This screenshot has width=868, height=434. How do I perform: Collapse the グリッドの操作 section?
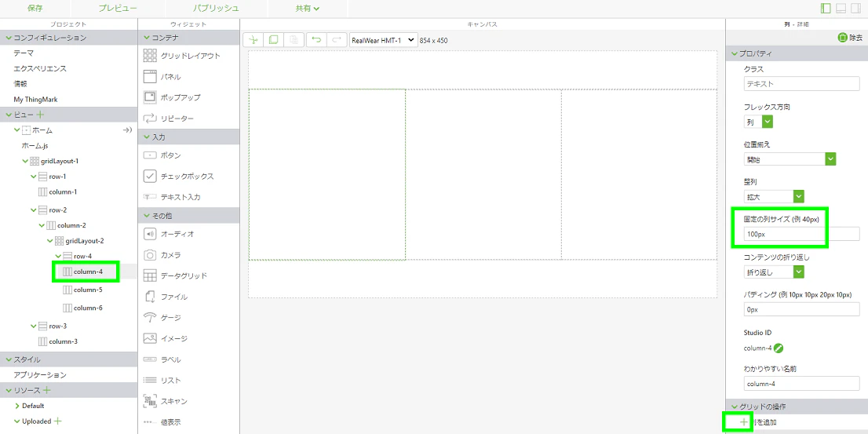point(735,407)
